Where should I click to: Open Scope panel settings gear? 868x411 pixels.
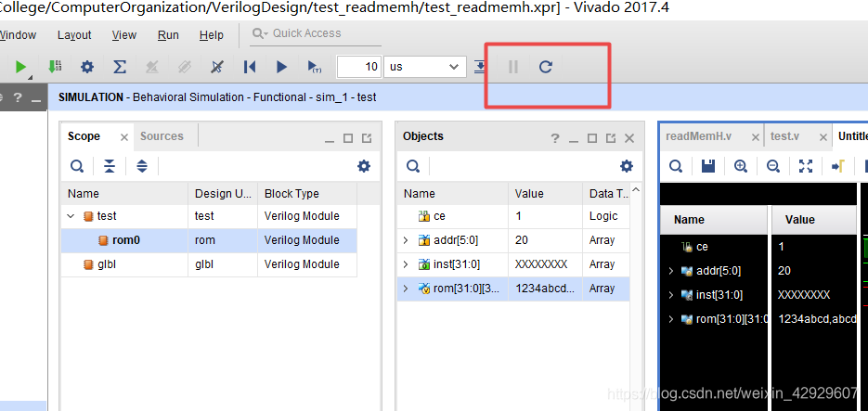tap(364, 166)
